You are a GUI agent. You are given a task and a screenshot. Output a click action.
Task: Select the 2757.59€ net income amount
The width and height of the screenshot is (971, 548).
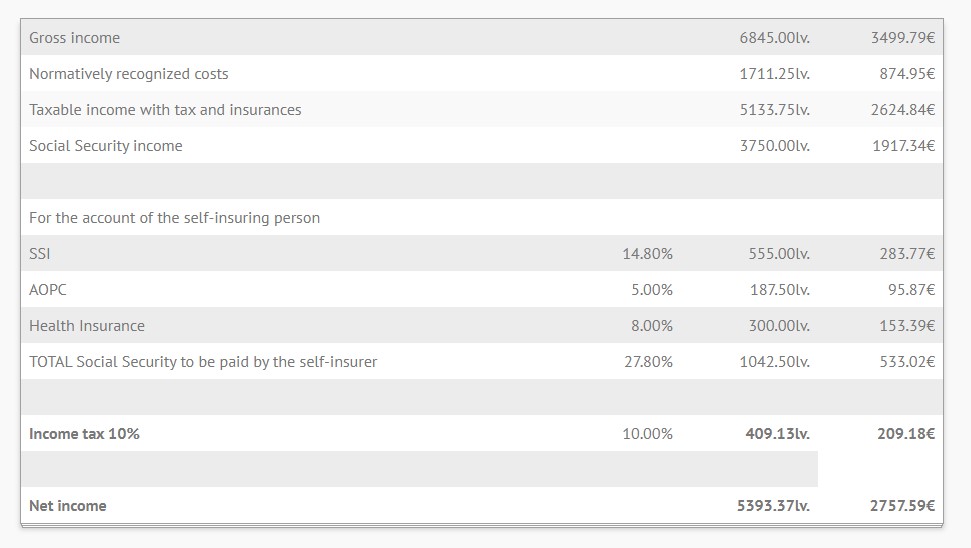coord(902,506)
